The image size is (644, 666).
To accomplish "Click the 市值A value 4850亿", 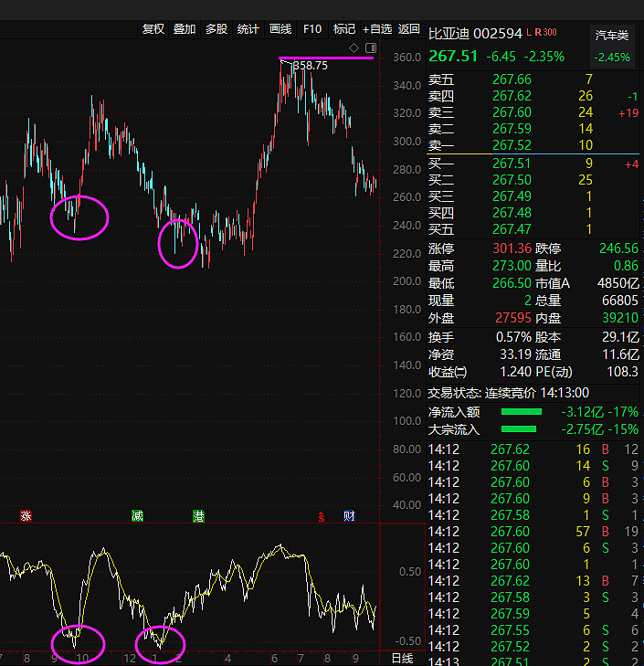I will (x=618, y=283).
